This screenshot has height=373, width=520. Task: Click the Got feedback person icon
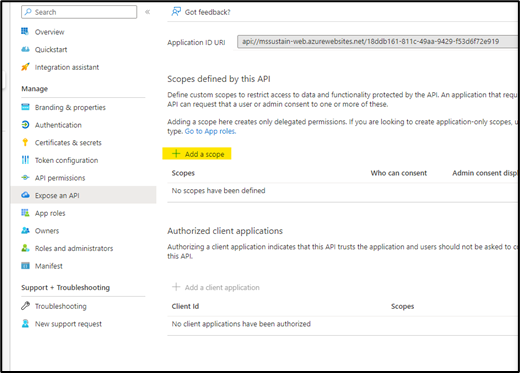click(176, 12)
